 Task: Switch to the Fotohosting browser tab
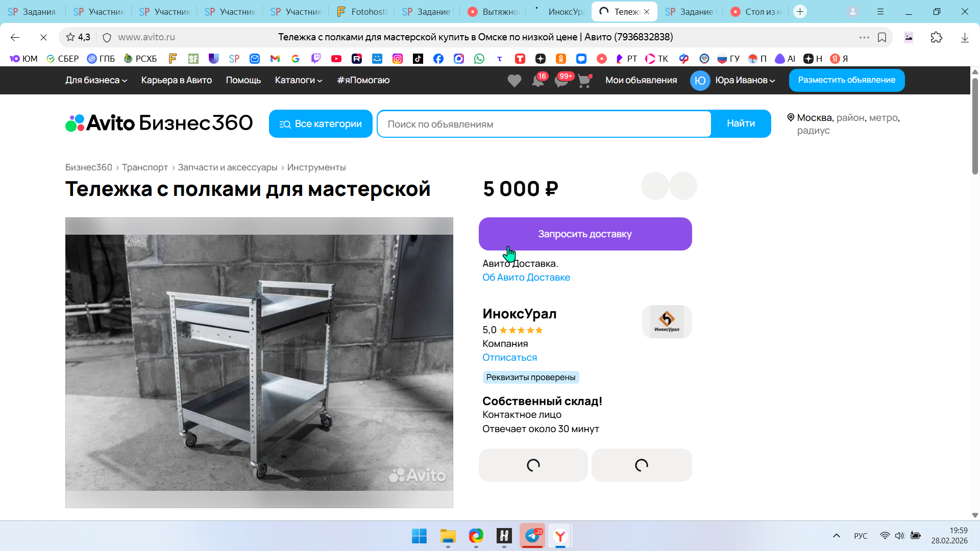pyautogui.click(x=362, y=12)
